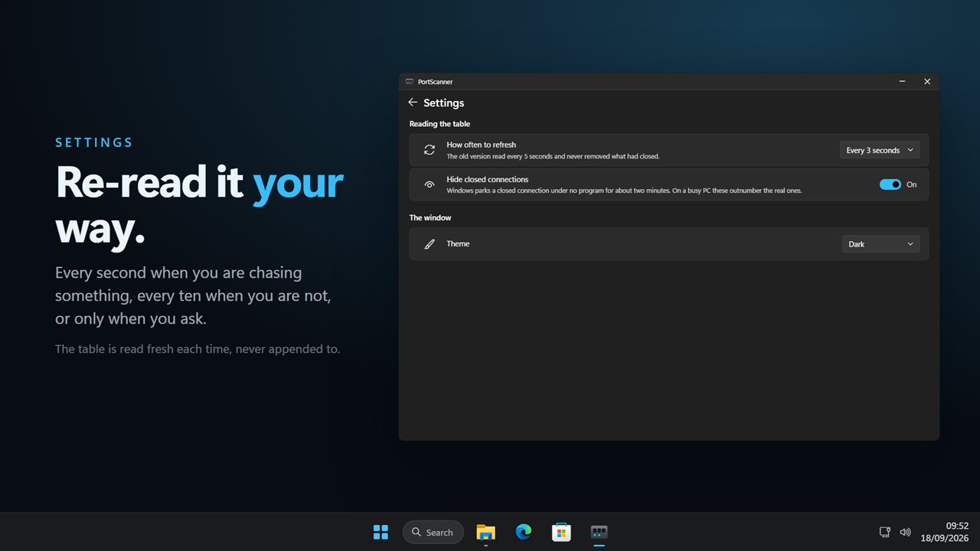Launch Microsoft Edge from the taskbar
Viewport: 980px width, 551px height.
[x=524, y=532]
